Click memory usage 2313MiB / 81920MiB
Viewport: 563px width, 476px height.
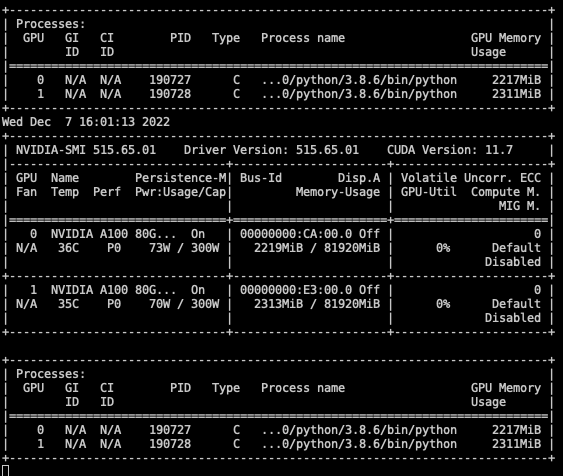click(x=317, y=304)
